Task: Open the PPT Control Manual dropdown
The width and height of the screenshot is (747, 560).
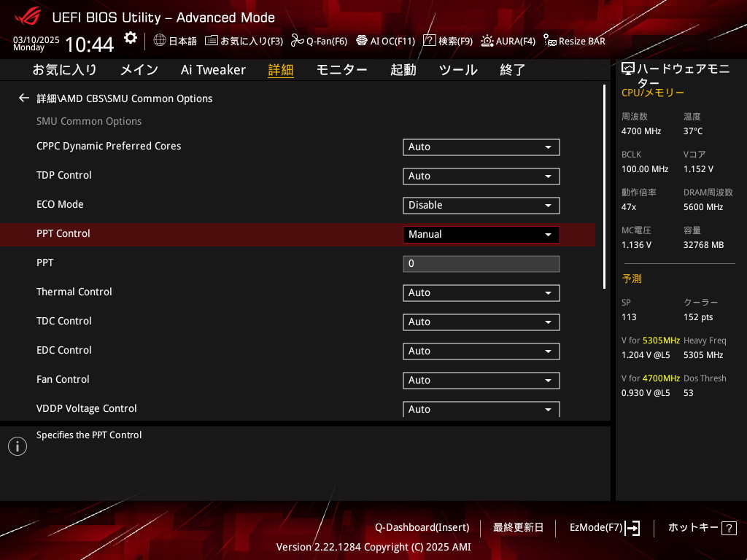Action: point(481,234)
